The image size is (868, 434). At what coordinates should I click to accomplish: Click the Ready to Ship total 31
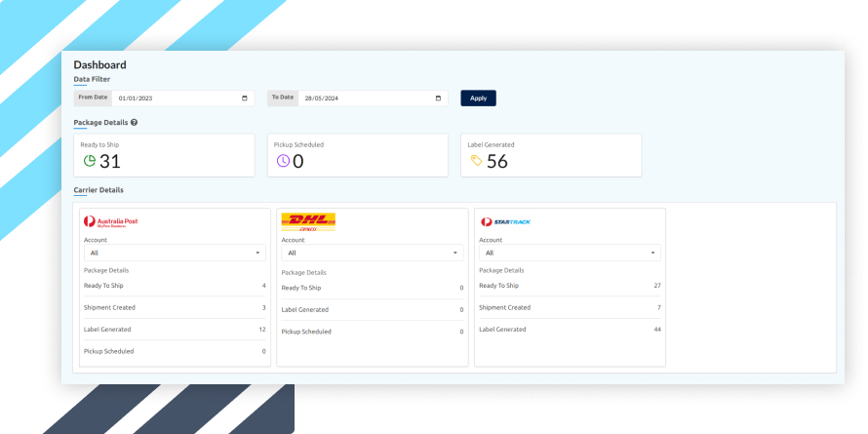coord(110,161)
